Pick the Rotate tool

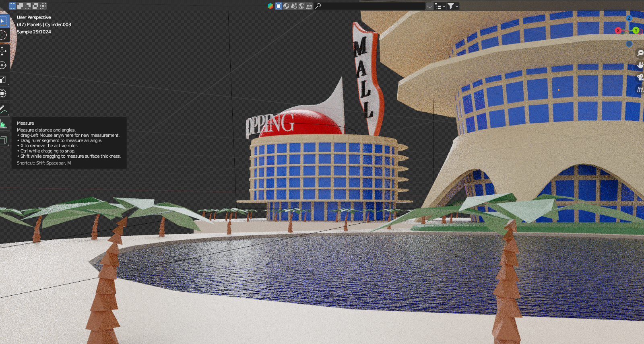click(3, 65)
